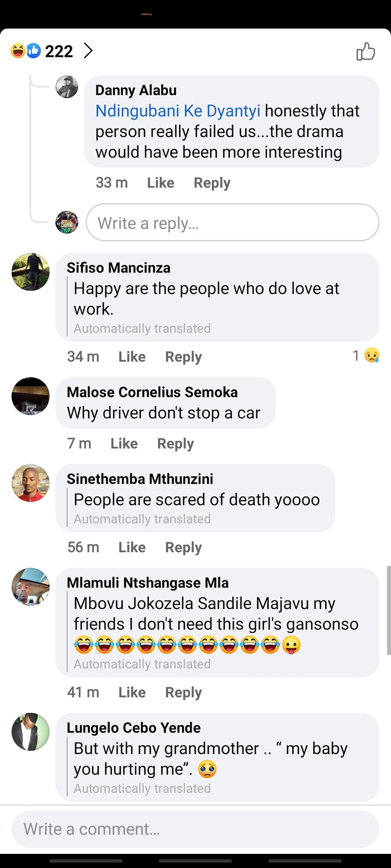The width and height of the screenshot is (391, 868).
Task: Open reactions list chevron next to 222
Action: (88, 51)
